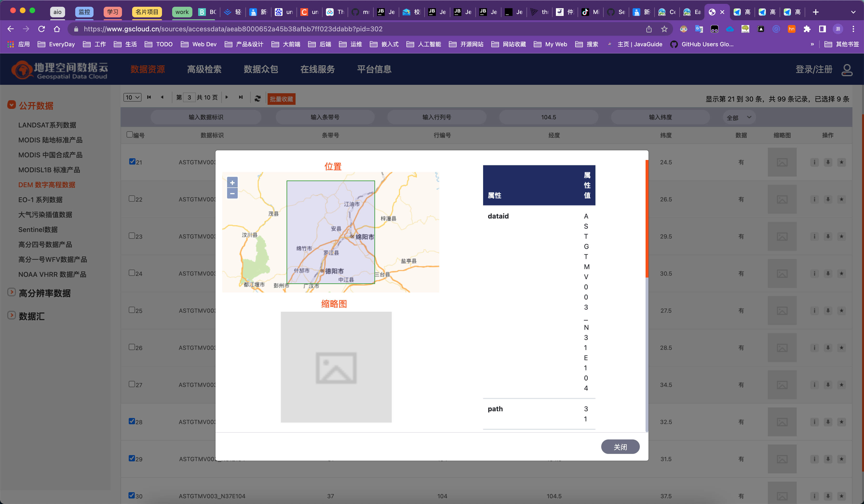Screen dimensions: 864x504
Task: Select DEM 数字高程数据 in the sidebar
Action: click(x=47, y=185)
